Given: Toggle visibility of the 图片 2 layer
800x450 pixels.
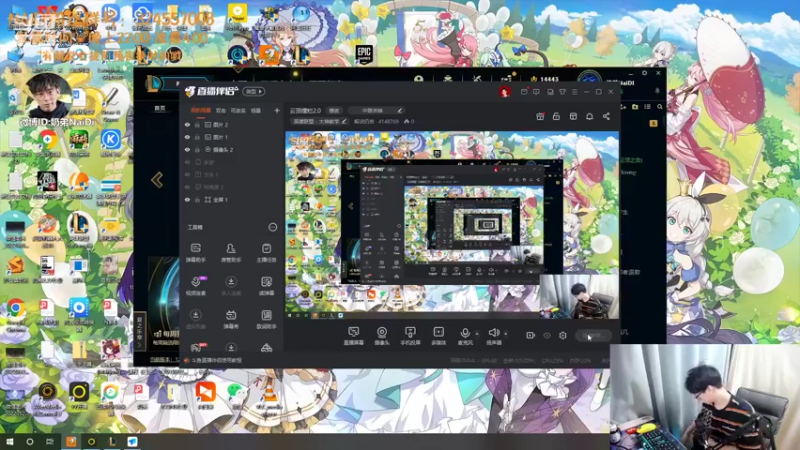Looking at the screenshot, I should coord(187,124).
